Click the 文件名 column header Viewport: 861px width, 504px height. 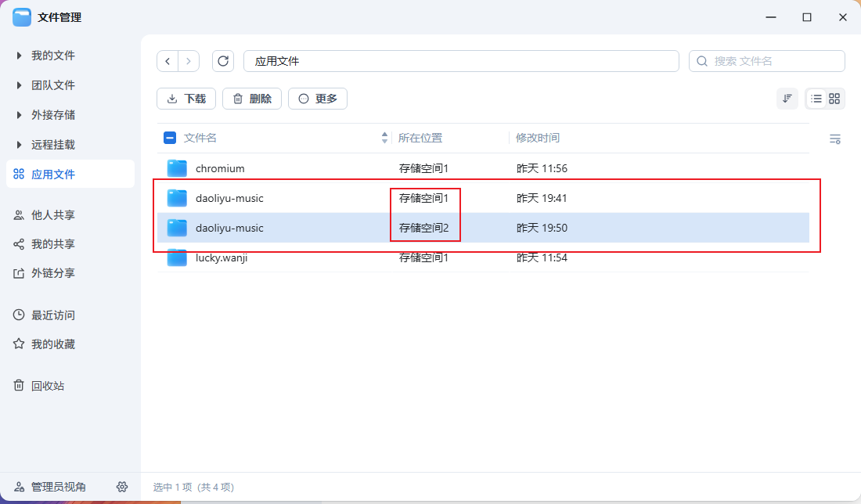click(x=200, y=138)
